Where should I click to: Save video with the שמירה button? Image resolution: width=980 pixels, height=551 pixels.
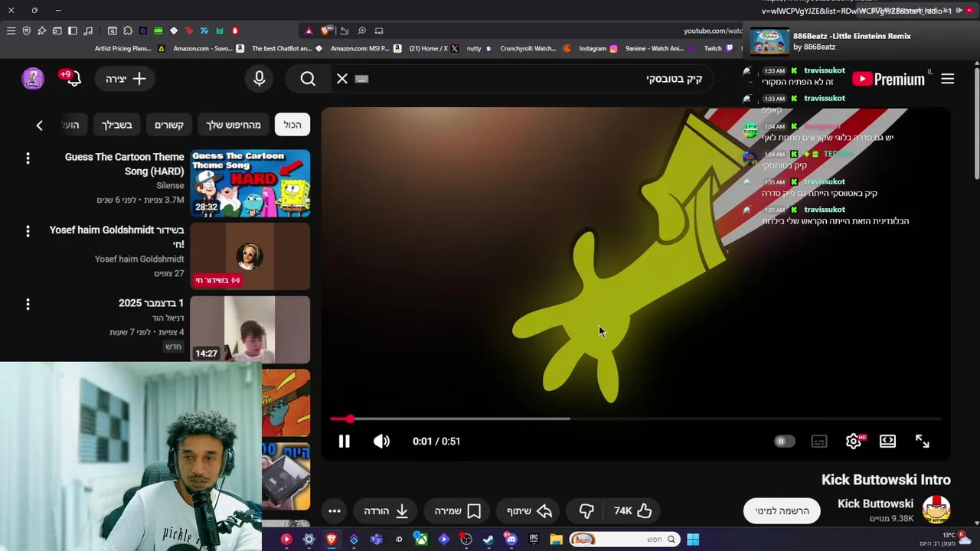pyautogui.click(x=457, y=510)
